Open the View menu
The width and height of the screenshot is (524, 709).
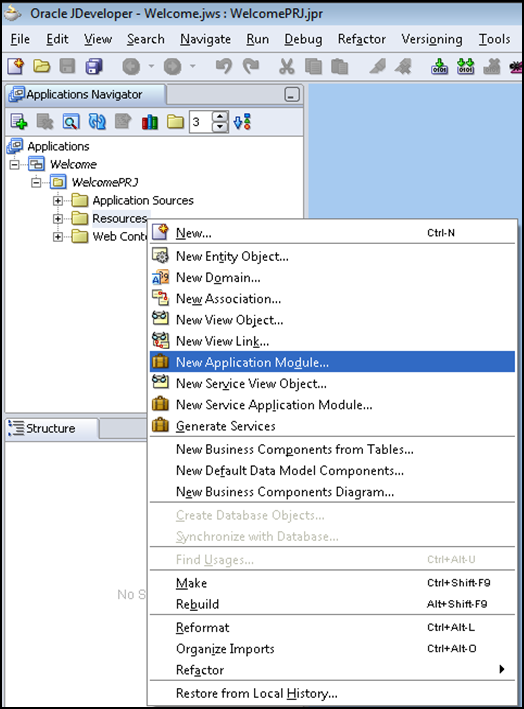(98, 39)
